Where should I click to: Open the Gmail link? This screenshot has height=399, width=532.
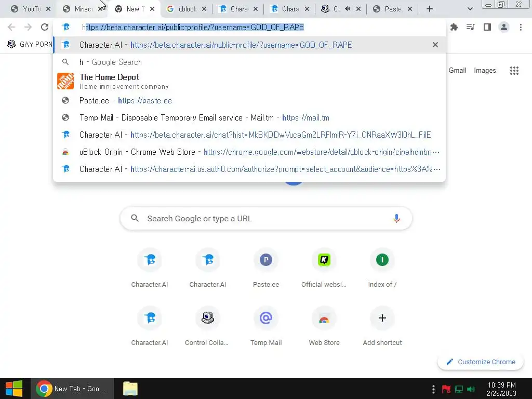pyautogui.click(x=457, y=70)
